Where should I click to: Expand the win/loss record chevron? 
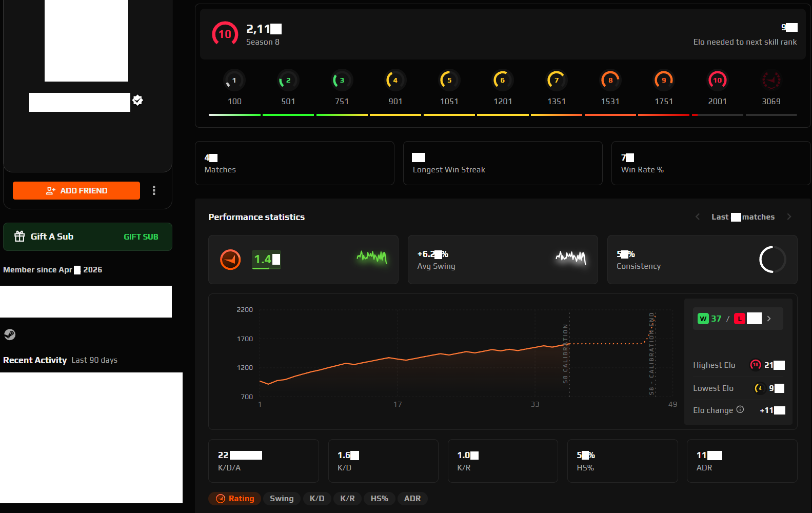[769, 319]
